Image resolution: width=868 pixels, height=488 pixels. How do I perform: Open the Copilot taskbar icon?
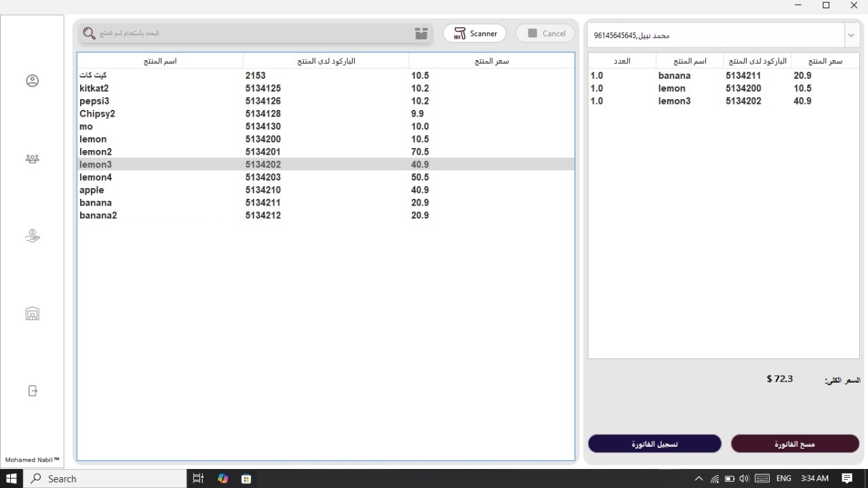[222, 478]
